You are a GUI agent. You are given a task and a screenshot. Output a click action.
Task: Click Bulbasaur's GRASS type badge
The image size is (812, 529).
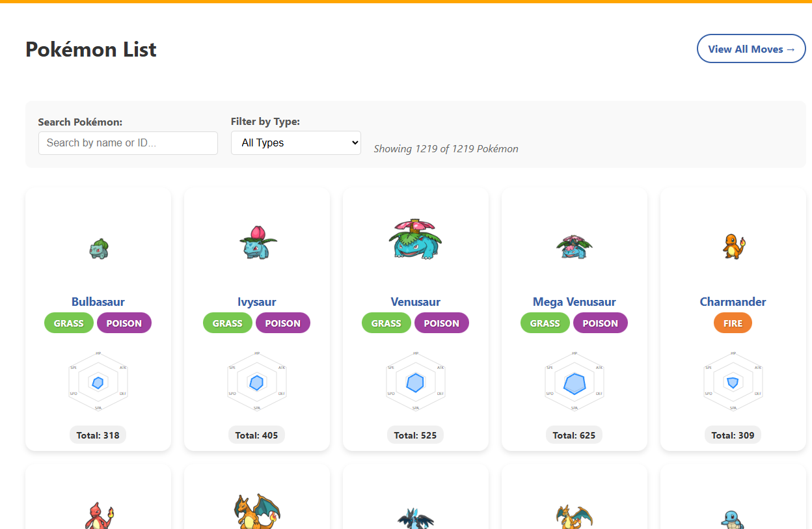point(69,323)
